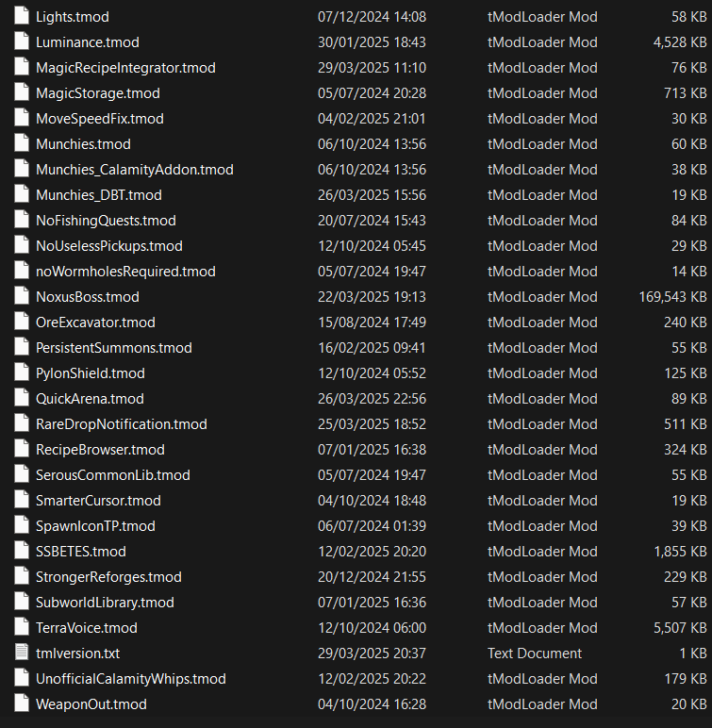Click the Text Document type cell

pyautogui.click(x=535, y=654)
